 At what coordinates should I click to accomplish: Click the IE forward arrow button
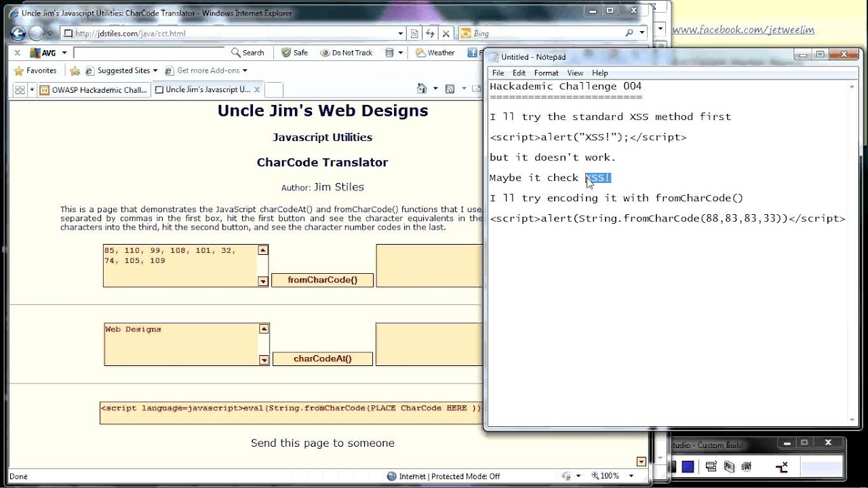[36, 33]
